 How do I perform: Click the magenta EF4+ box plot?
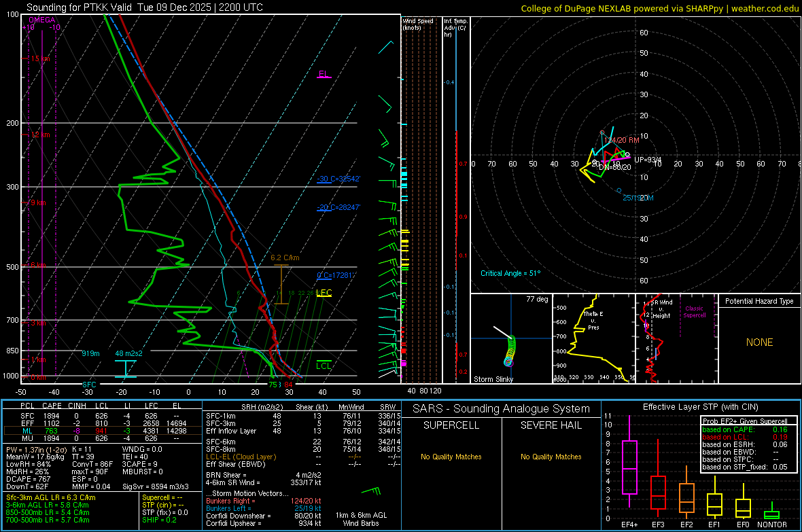(629, 461)
